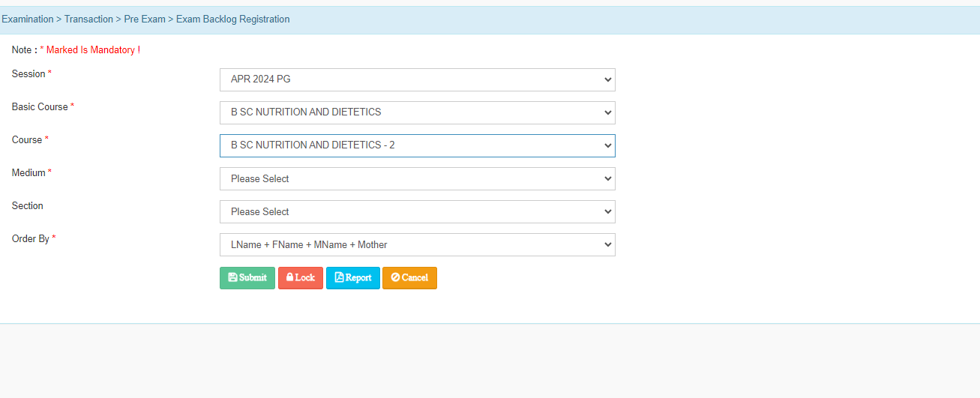The image size is (980, 398).
Task: Navigate to Pre Exam in the breadcrumb
Action: click(x=145, y=19)
